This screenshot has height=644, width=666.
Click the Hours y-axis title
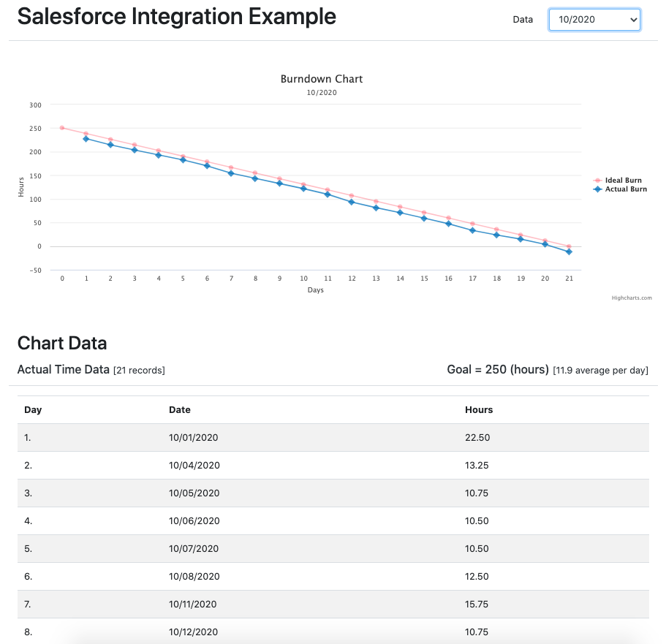(x=21, y=187)
